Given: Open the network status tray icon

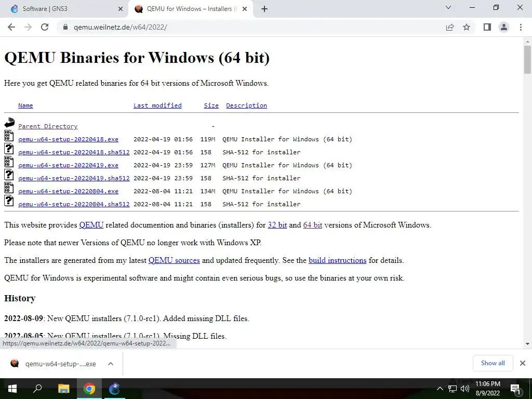Looking at the screenshot, I should tap(453, 389).
